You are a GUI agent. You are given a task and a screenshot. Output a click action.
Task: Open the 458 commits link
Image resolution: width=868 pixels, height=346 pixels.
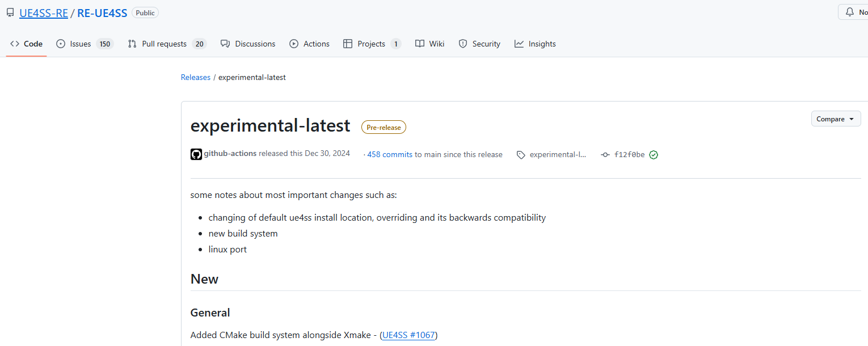pos(390,154)
